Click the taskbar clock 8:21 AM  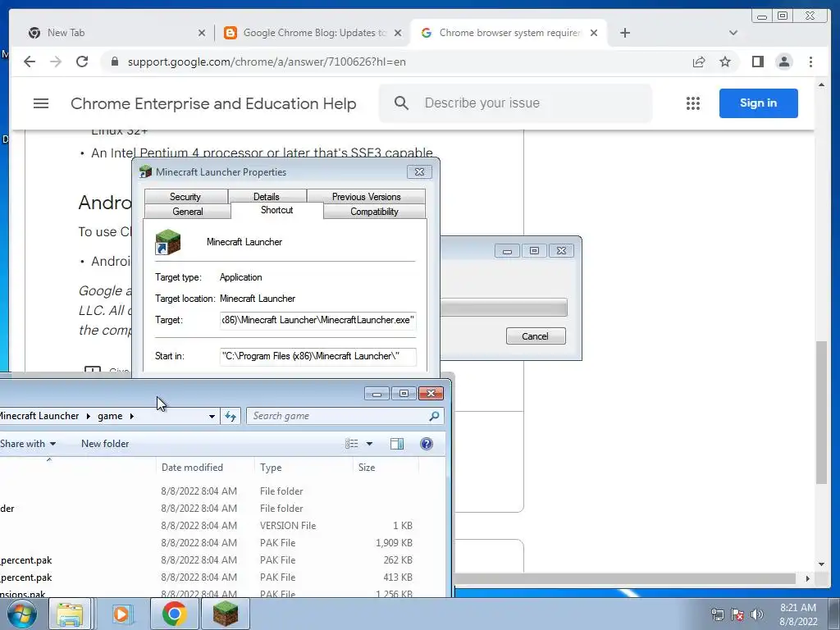click(x=798, y=614)
